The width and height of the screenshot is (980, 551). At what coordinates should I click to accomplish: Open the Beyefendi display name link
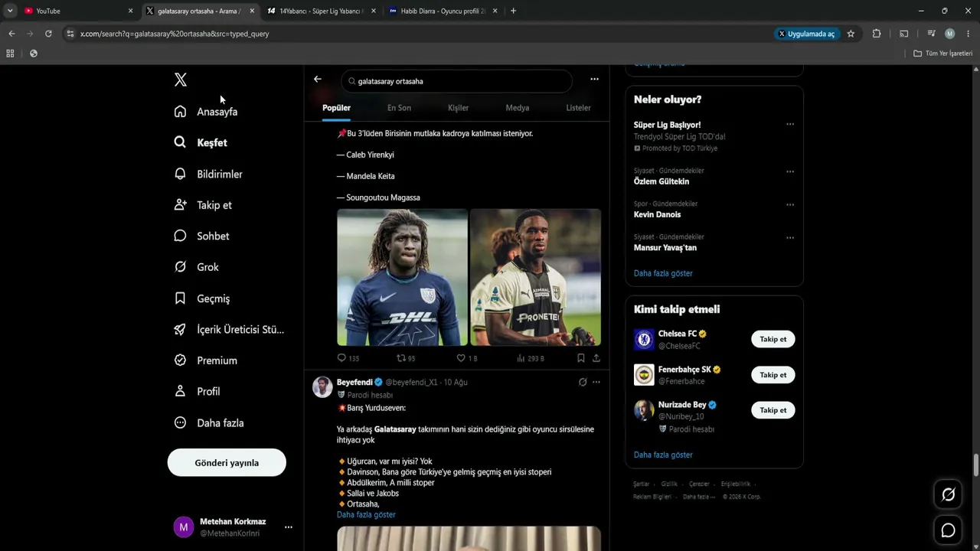pos(354,382)
